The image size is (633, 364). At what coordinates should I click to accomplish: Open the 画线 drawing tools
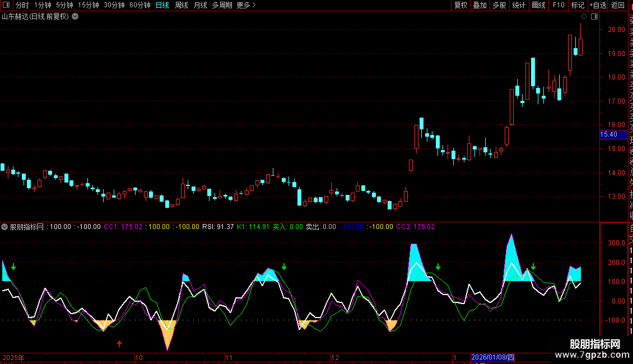538,5
